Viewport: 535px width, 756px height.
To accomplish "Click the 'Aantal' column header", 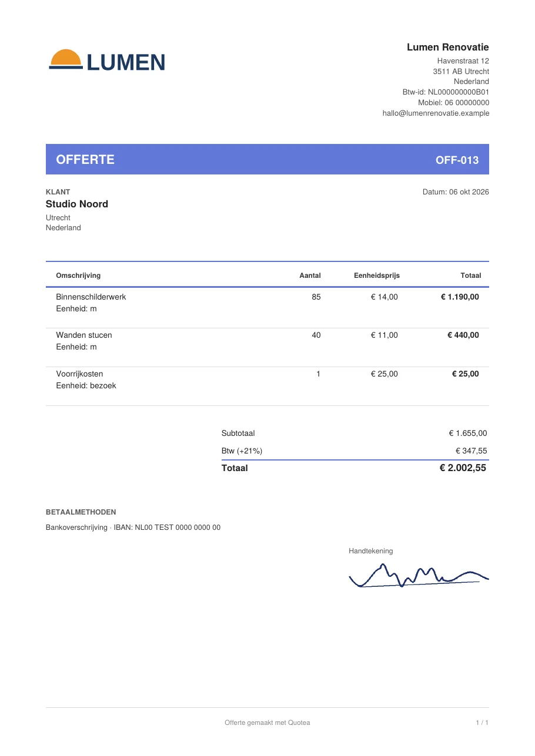I will 310,275.
